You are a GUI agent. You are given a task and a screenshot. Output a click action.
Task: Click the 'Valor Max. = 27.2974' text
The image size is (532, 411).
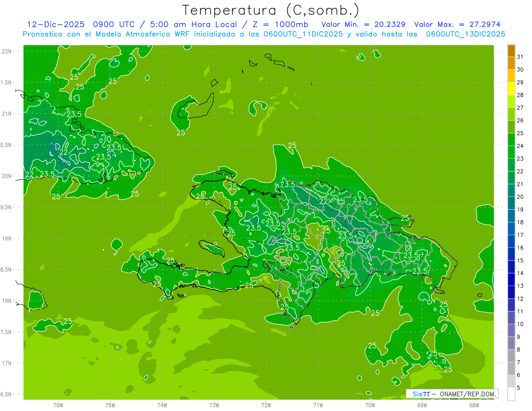pos(457,24)
